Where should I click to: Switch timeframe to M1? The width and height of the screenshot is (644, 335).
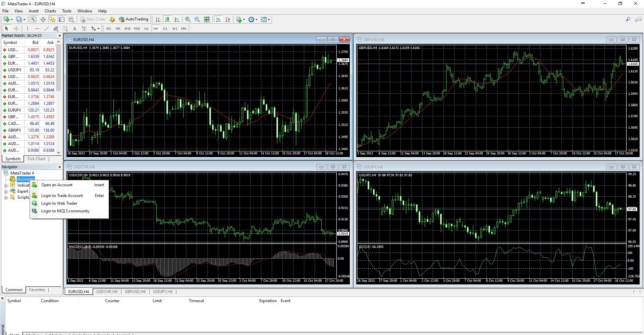[x=109, y=28]
